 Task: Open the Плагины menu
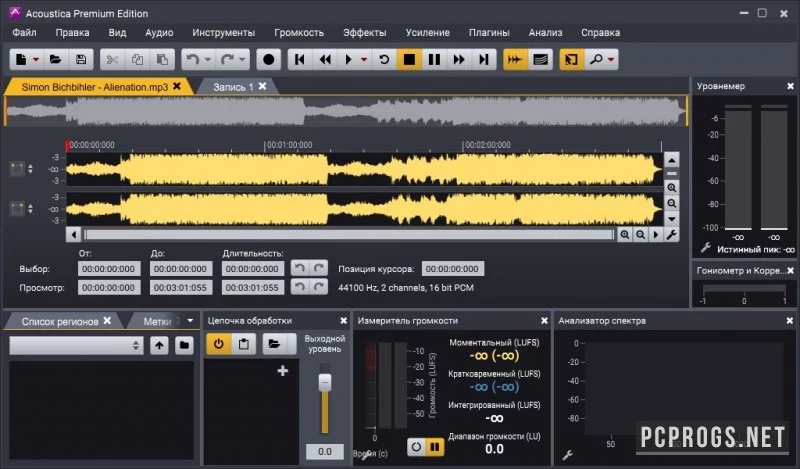489,33
